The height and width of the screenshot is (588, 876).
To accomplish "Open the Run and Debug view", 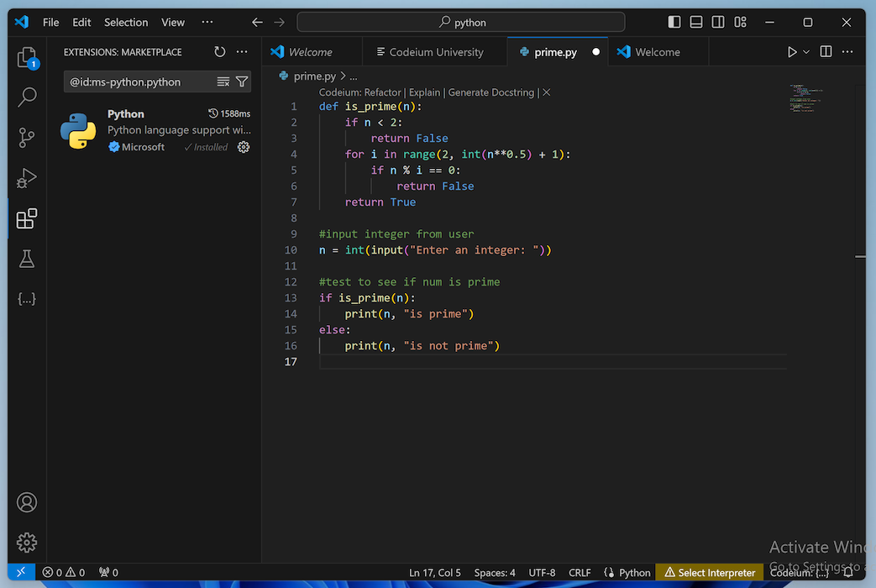I will [27, 178].
